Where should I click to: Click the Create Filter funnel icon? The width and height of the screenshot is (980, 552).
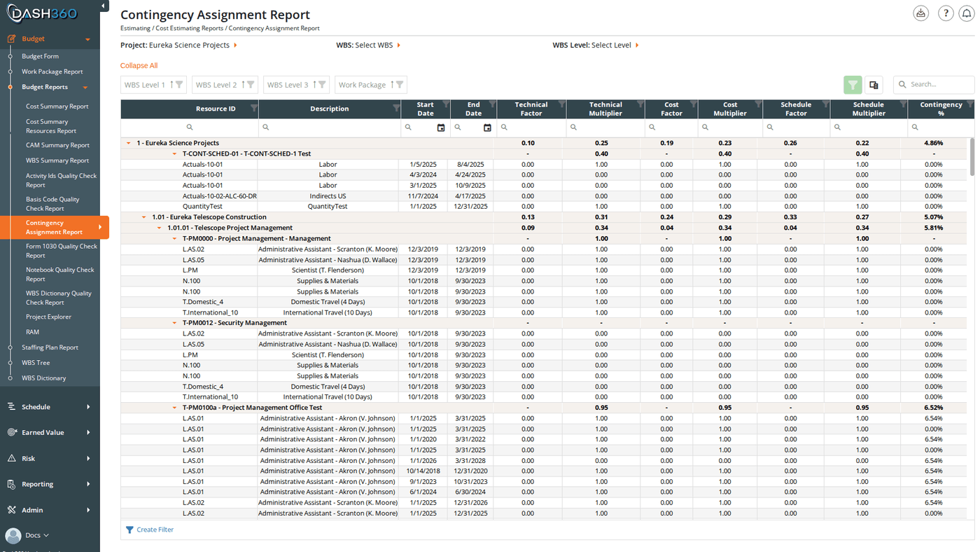pyautogui.click(x=129, y=530)
